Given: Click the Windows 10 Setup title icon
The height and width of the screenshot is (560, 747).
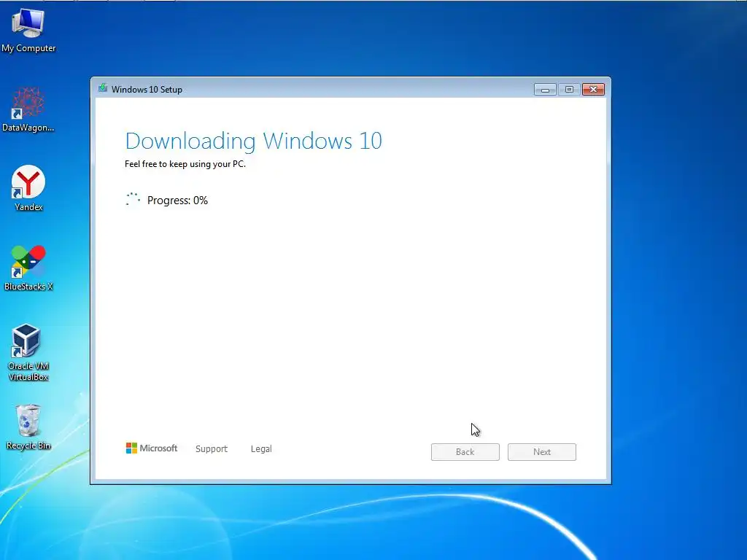Looking at the screenshot, I should (102, 88).
